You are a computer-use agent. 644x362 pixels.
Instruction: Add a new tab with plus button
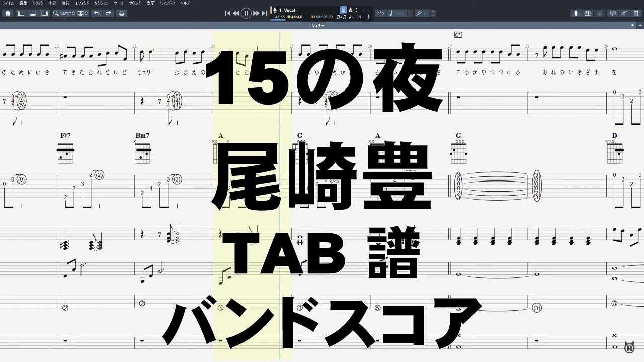(x=639, y=25)
